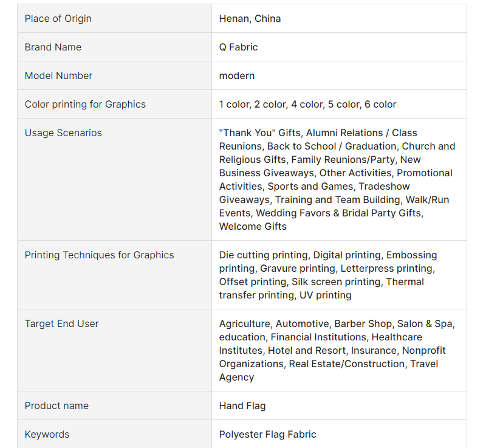Click the Welcome Gifts text

tap(253, 226)
